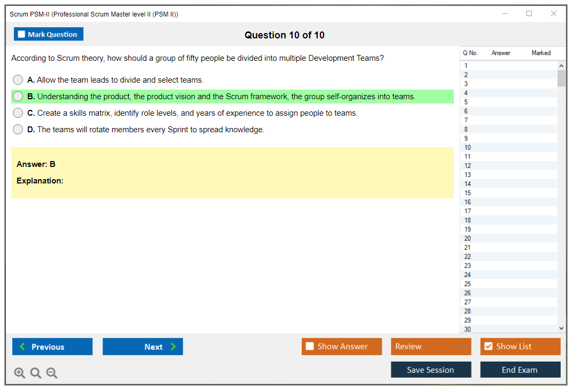Select answer option A radio button

tap(18, 80)
